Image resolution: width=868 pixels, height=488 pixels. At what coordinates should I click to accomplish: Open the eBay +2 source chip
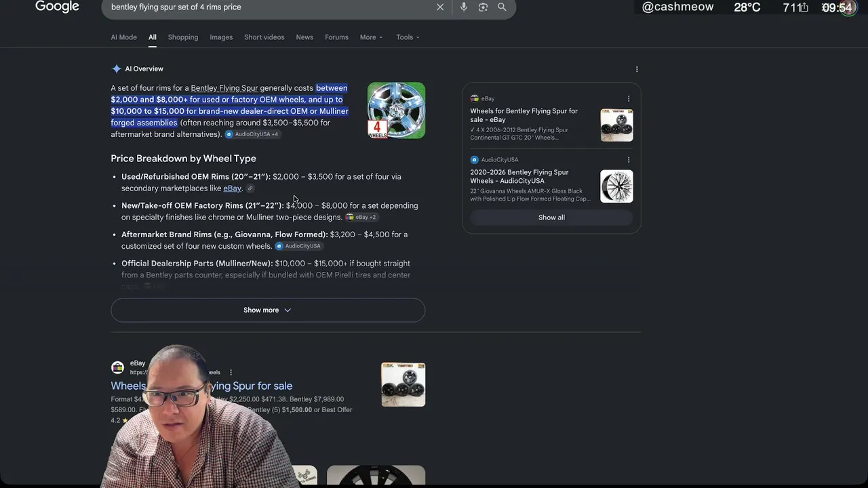click(x=361, y=217)
